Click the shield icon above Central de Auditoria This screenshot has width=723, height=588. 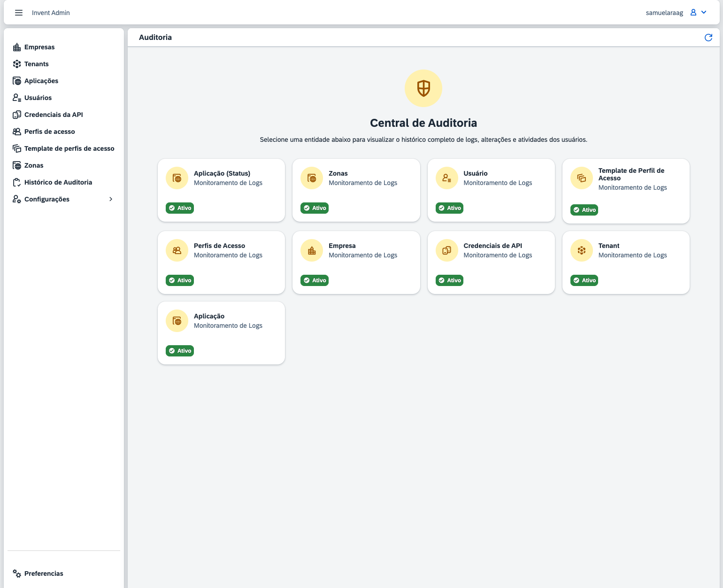point(423,88)
